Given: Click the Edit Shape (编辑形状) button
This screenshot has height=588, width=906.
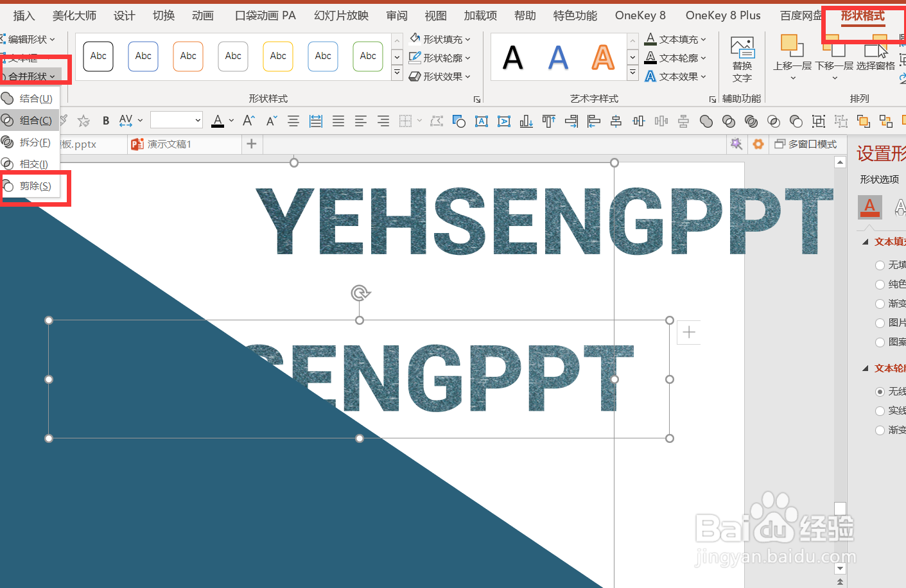Looking at the screenshot, I should click(x=29, y=39).
